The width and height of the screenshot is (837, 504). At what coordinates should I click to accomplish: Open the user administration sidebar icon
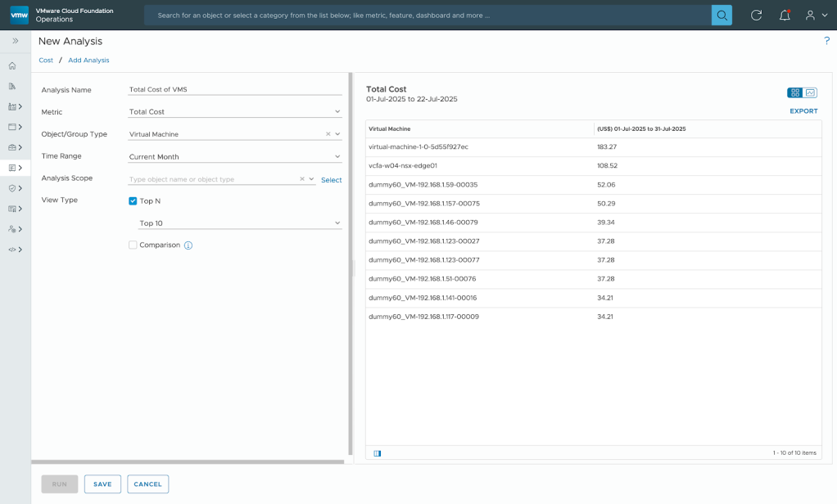tap(12, 229)
